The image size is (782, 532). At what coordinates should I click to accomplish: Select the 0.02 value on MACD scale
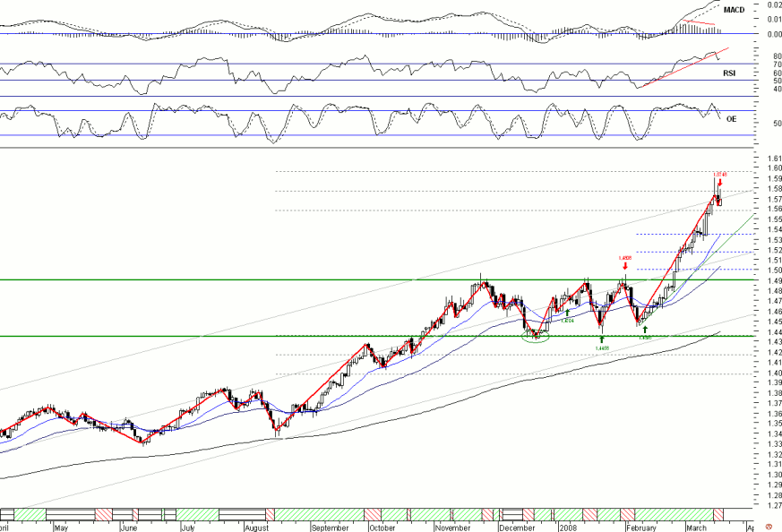pos(775,4)
